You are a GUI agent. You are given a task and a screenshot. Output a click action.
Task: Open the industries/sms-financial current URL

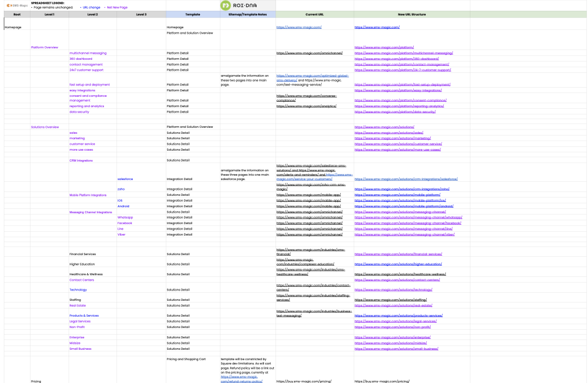[310, 252]
